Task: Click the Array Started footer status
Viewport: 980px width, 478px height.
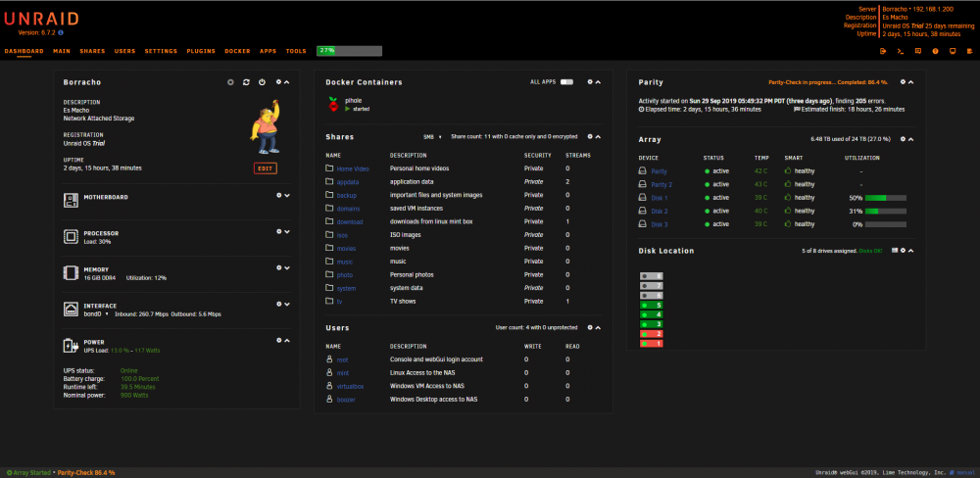Action: point(29,473)
